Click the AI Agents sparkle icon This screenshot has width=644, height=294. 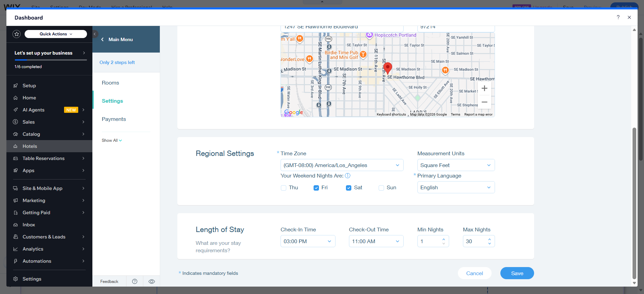pos(16,110)
